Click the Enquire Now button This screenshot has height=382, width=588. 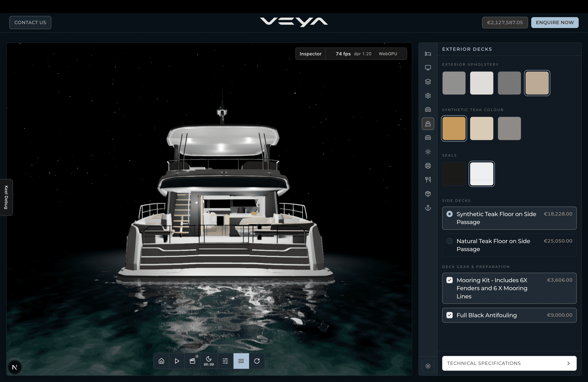(x=555, y=23)
